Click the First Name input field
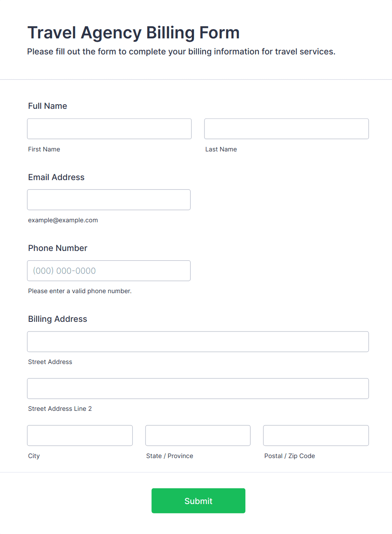Image resolution: width=392 pixels, height=534 pixels. 109,129
